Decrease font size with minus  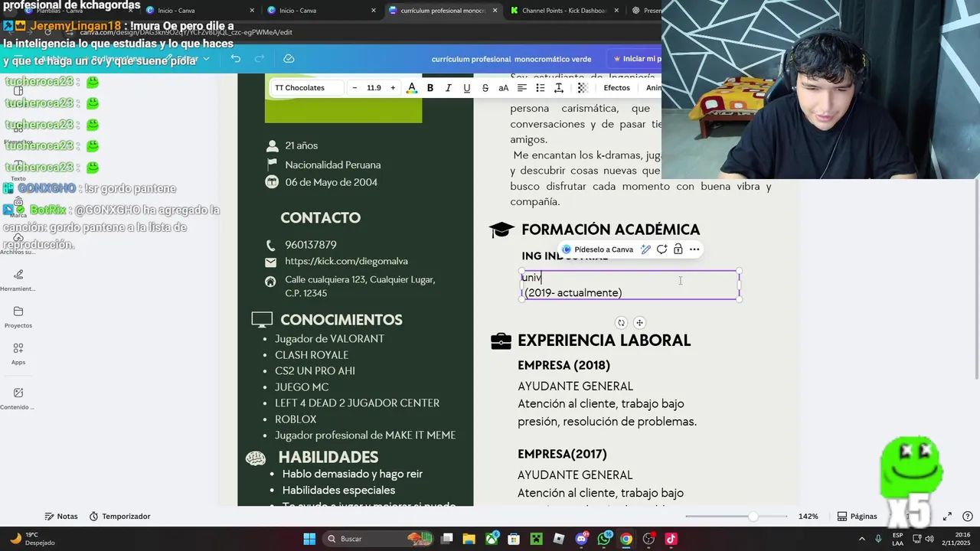coord(354,88)
